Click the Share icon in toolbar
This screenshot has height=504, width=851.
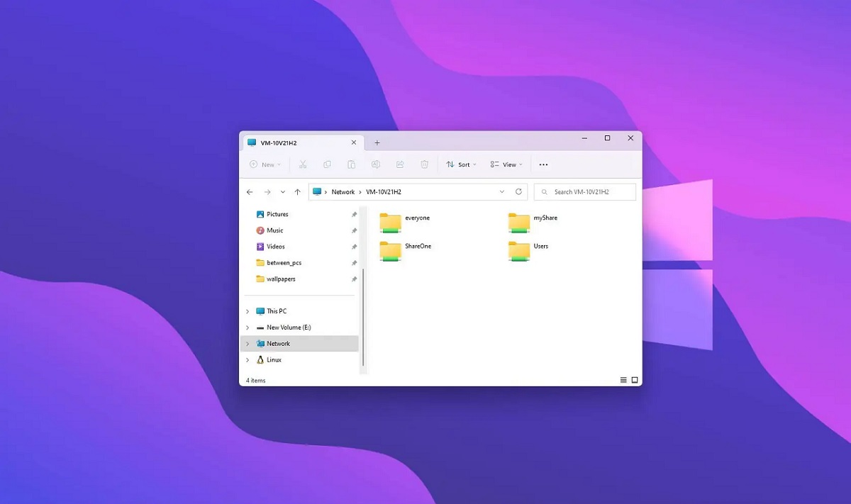[400, 164]
